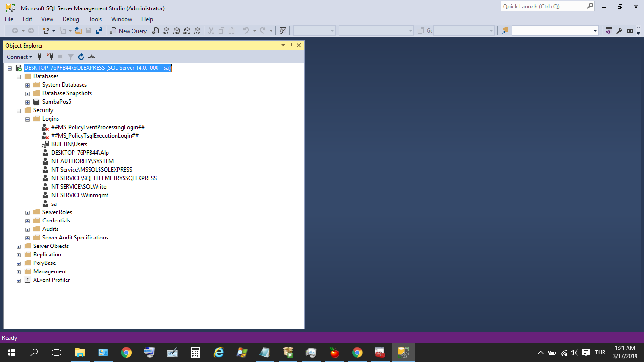The width and height of the screenshot is (644, 362).
Task: Select the NT AUTHORITY\SYSTEM login
Action: tap(83, 161)
